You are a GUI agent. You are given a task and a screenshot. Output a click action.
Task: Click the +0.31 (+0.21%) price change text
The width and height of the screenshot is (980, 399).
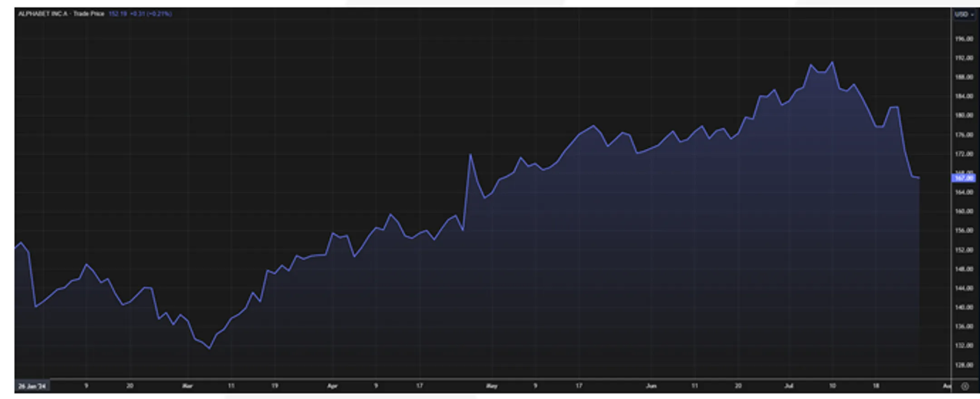[x=151, y=14]
